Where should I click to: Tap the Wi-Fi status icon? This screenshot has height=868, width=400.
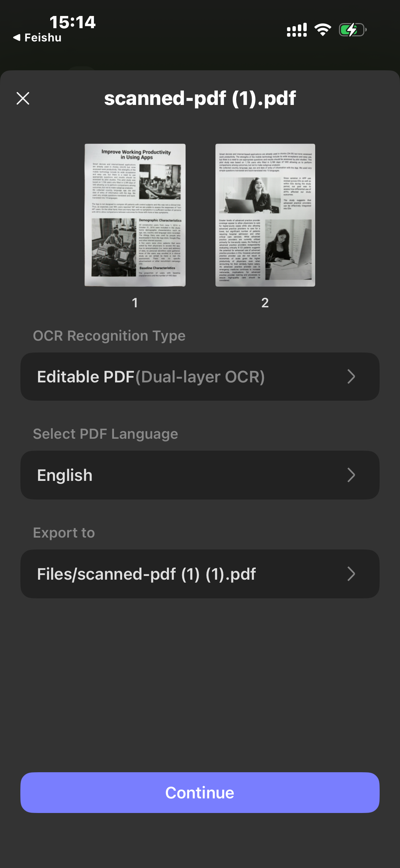[323, 30]
